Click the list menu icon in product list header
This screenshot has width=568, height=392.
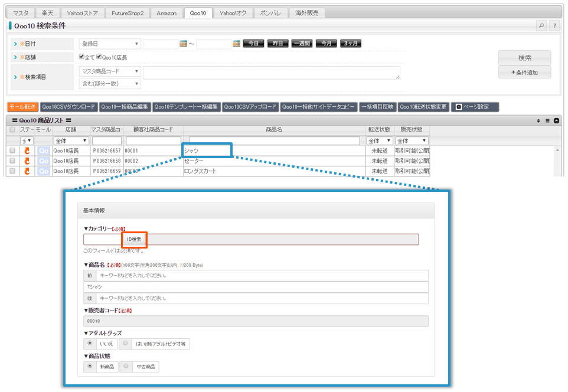pyautogui.click(x=547, y=120)
